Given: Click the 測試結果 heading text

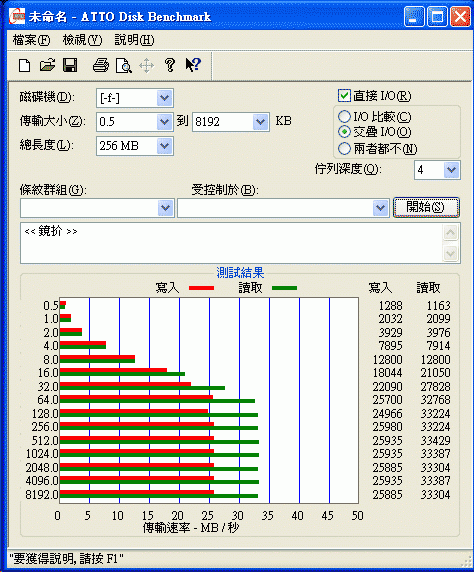Looking at the screenshot, I should [x=240, y=273].
